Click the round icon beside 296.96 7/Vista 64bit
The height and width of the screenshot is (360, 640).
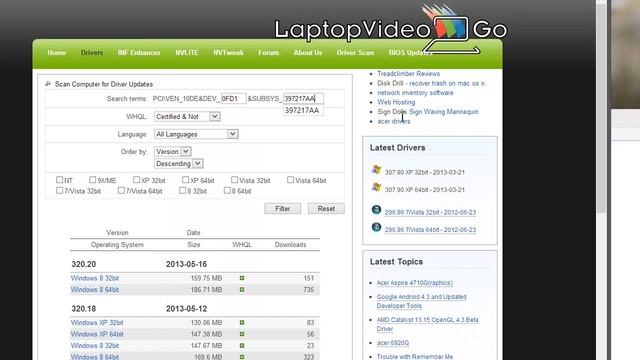tap(376, 227)
